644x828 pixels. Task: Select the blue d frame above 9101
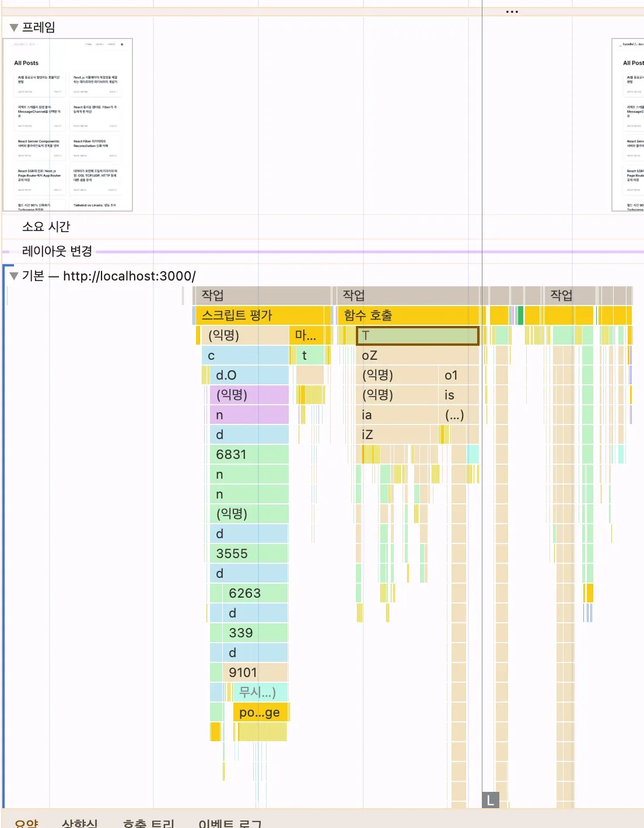256,652
